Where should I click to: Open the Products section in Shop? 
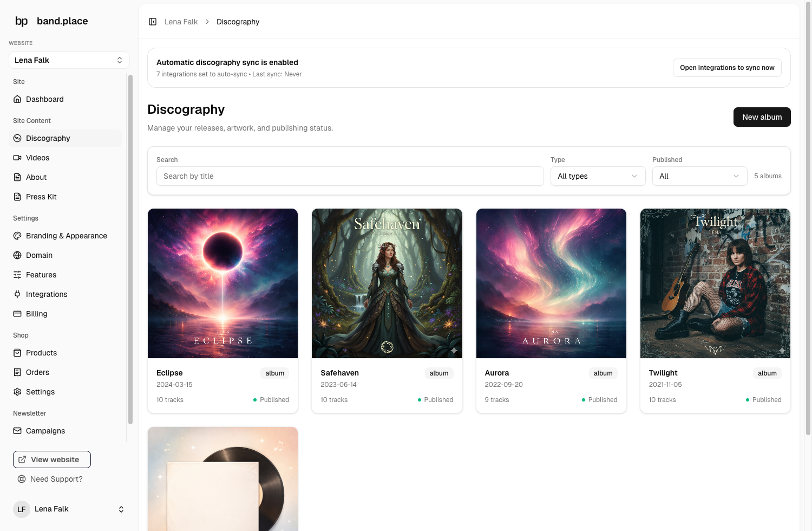[41, 353]
